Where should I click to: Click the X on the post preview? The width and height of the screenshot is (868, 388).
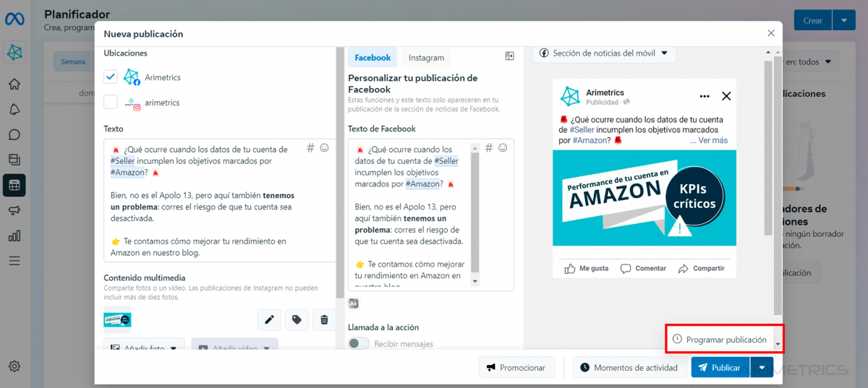727,96
